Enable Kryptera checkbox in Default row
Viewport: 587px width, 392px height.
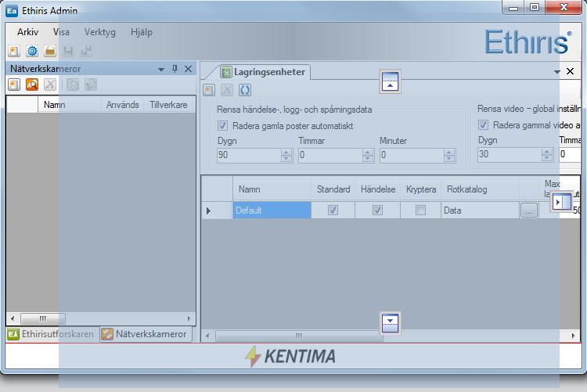coord(420,210)
